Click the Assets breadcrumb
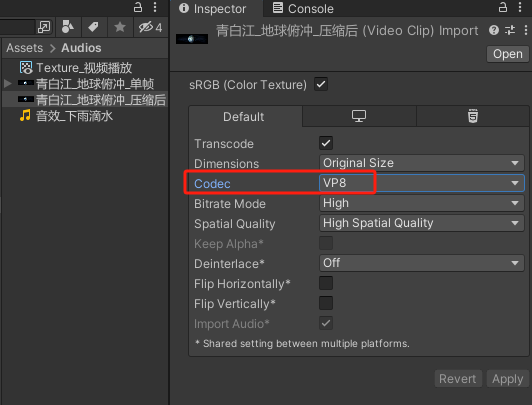532x405 pixels. 24,48
